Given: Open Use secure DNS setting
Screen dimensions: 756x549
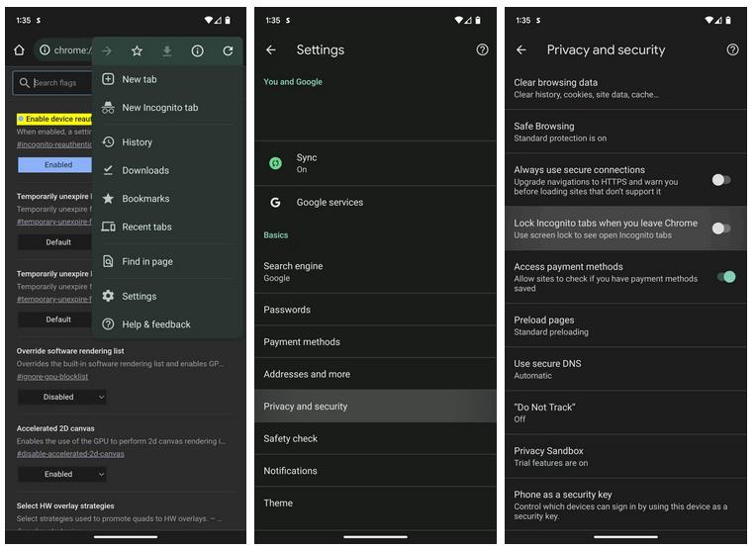Looking at the screenshot, I should (625, 369).
